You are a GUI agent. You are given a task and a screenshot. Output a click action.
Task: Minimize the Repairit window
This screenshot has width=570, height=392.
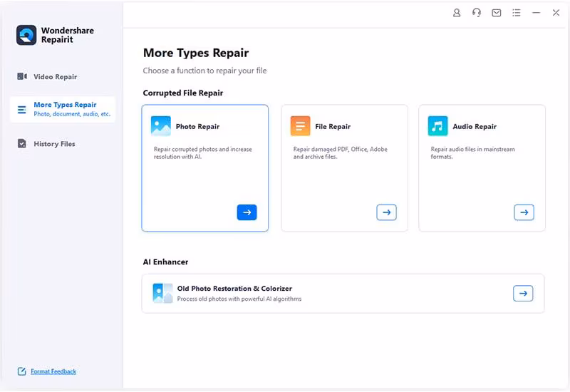537,13
